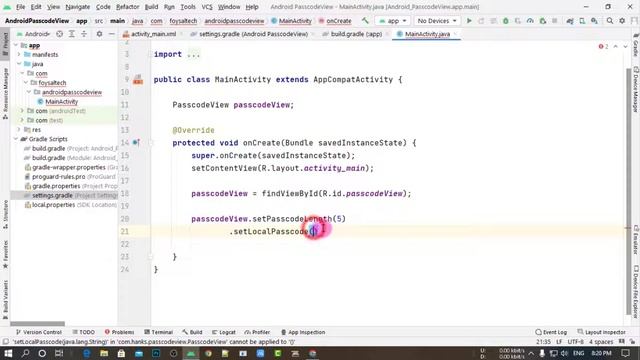Click the Profile app gauge icon
This screenshot has height=360, width=640.
[x=530, y=20]
